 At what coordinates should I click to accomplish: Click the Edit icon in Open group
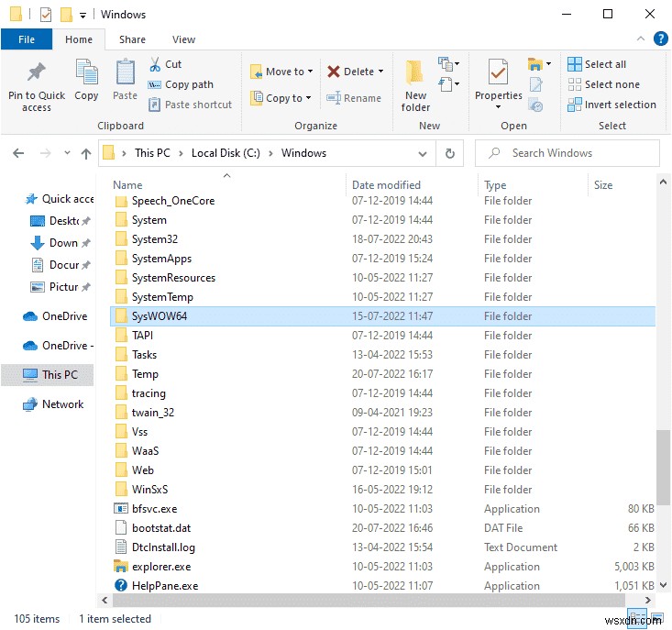point(535,84)
